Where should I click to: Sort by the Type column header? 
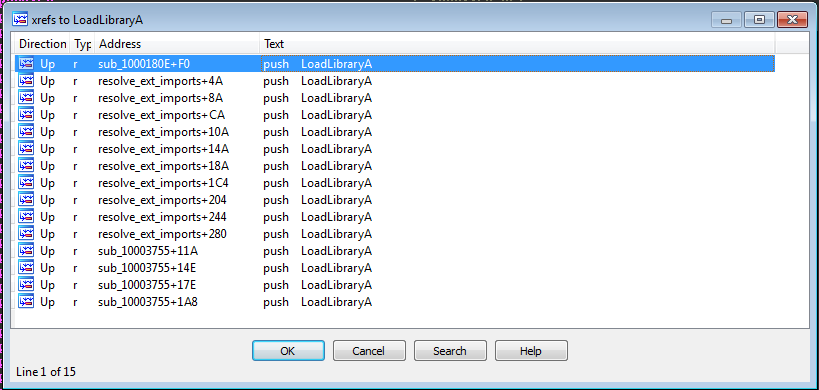tap(83, 44)
